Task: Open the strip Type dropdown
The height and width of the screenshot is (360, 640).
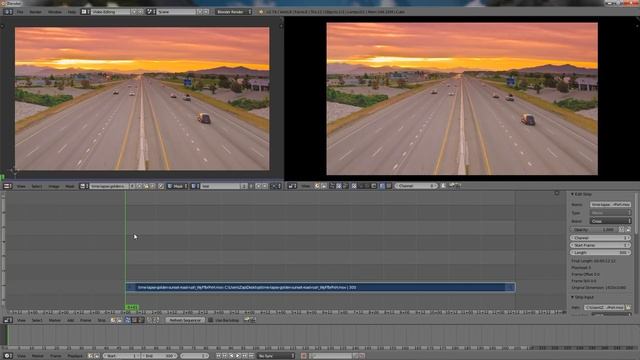Action: coord(611,213)
